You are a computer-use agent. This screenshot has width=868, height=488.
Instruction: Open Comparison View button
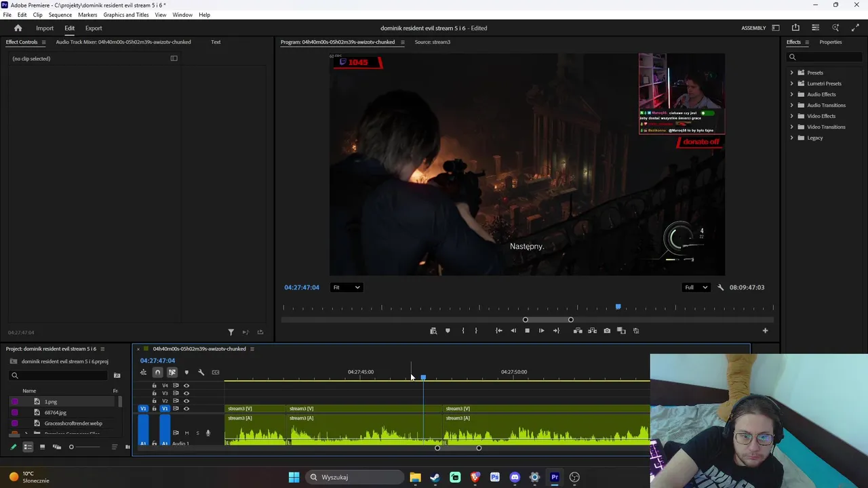[621, 331]
